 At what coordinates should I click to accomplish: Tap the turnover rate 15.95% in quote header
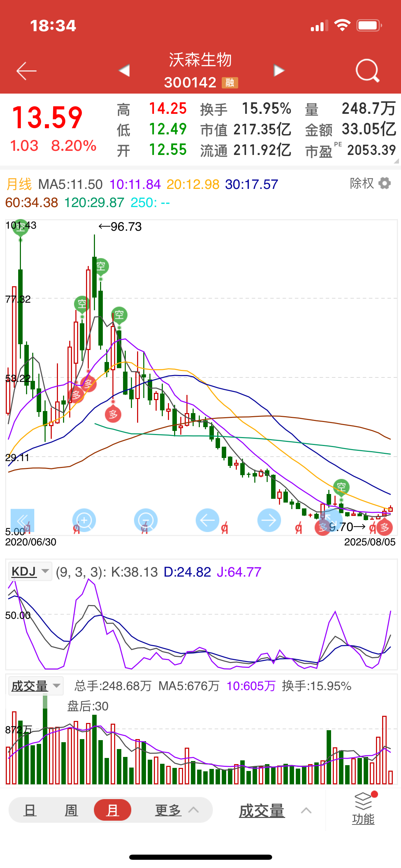pos(267,109)
